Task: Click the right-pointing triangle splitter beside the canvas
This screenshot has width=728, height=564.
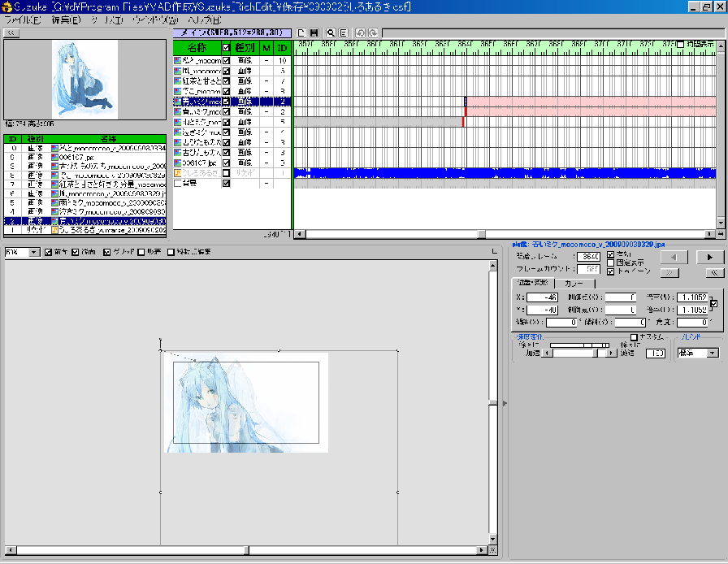Action: [x=505, y=403]
